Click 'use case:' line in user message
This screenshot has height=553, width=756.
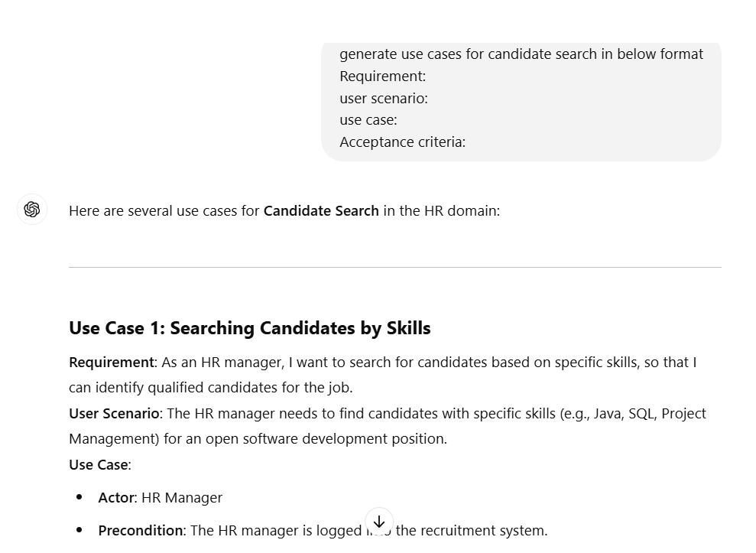click(368, 120)
